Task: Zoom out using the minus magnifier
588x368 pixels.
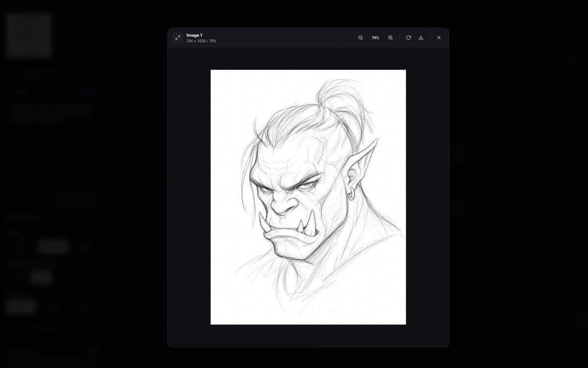Action: (x=361, y=38)
